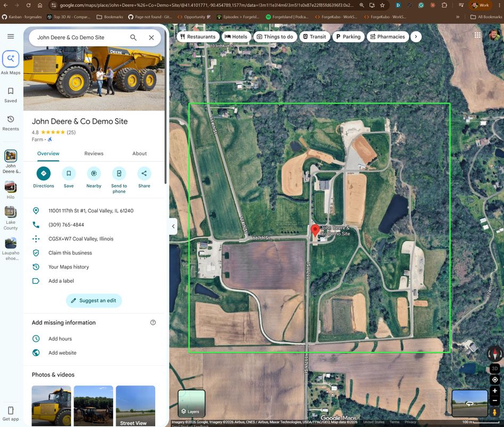Show more category chips with arrow
Image resolution: width=504 pixels, height=427 pixels.
click(x=416, y=37)
